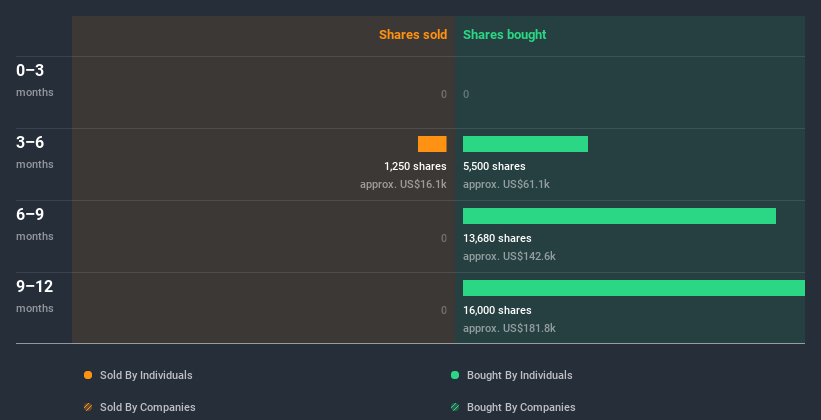Click the 13,680 shares text
The width and height of the screenshot is (821, 420).
[497, 238]
